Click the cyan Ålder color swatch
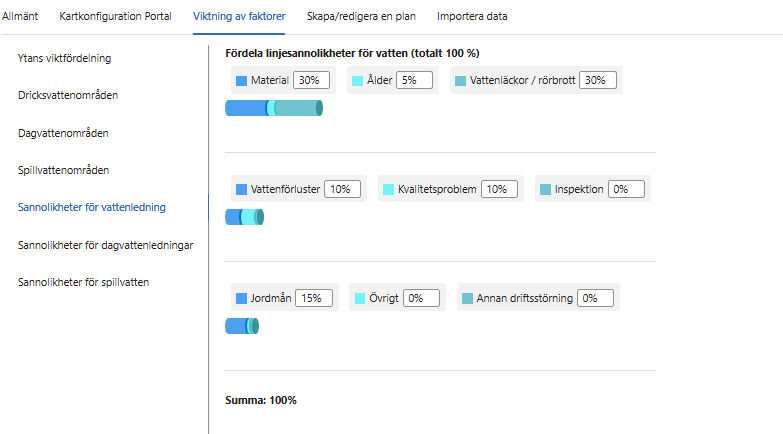This screenshot has height=434, width=783. point(357,80)
